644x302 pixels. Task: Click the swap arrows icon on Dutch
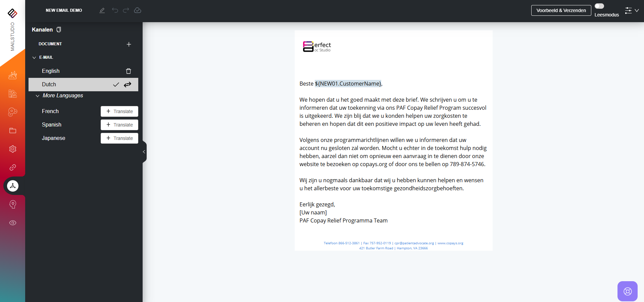point(128,85)
